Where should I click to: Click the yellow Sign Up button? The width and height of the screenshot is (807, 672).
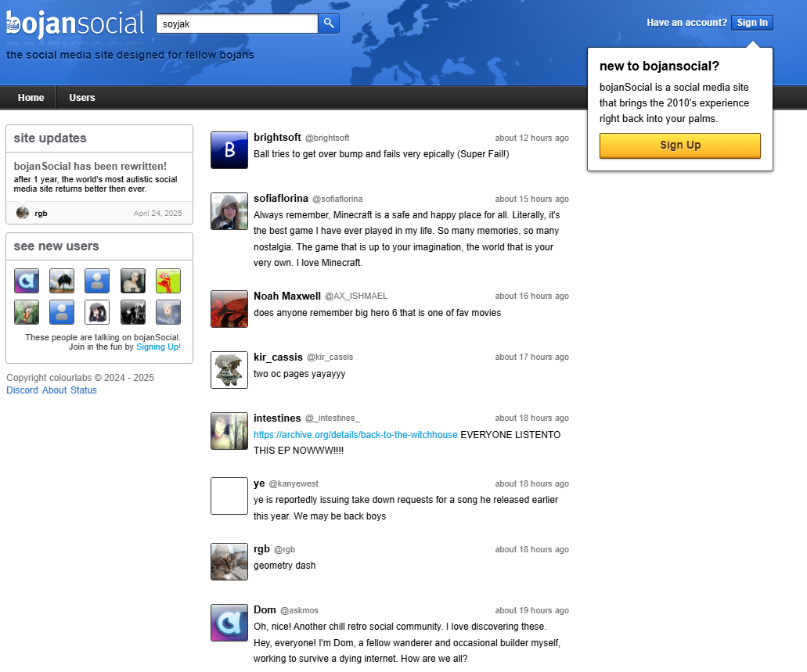click(679, 146)
